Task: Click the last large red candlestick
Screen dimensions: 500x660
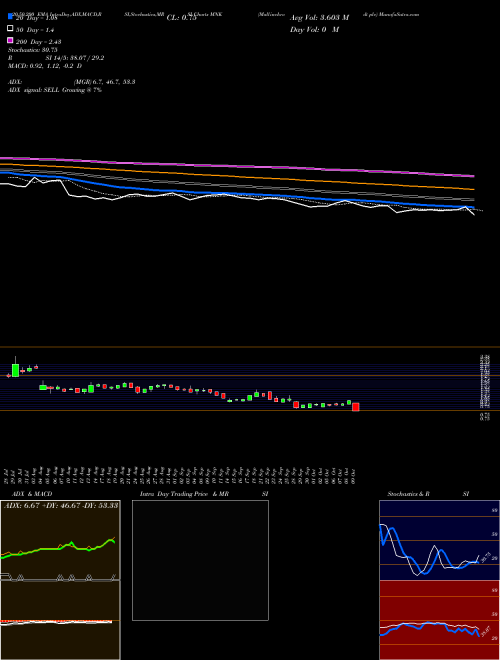Action: (x=356, y=407)
